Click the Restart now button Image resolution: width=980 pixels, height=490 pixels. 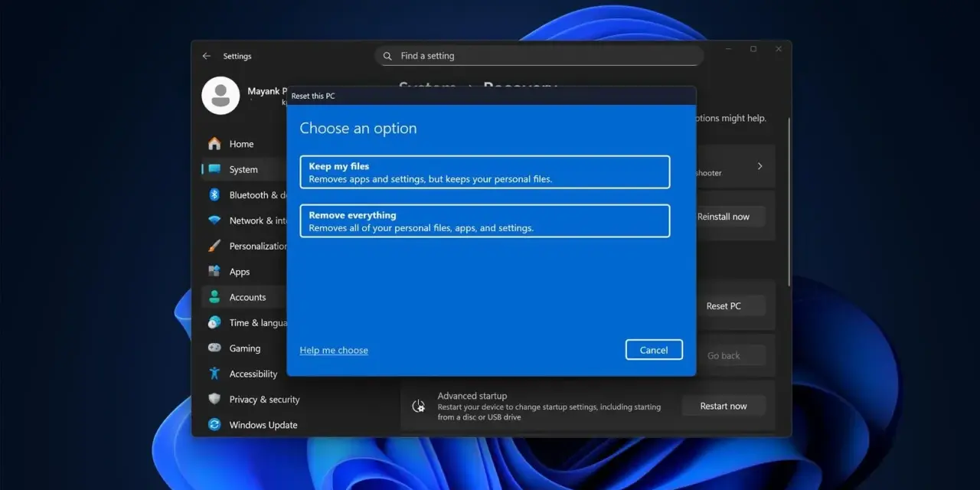724,406
